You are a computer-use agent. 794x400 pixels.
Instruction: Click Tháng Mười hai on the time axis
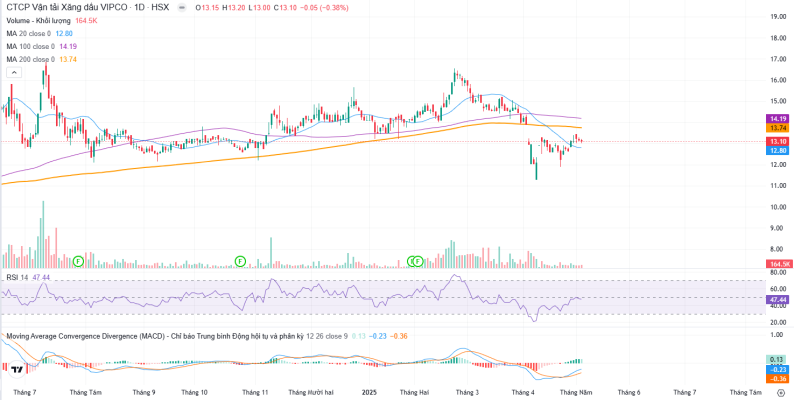coord(311,392)
